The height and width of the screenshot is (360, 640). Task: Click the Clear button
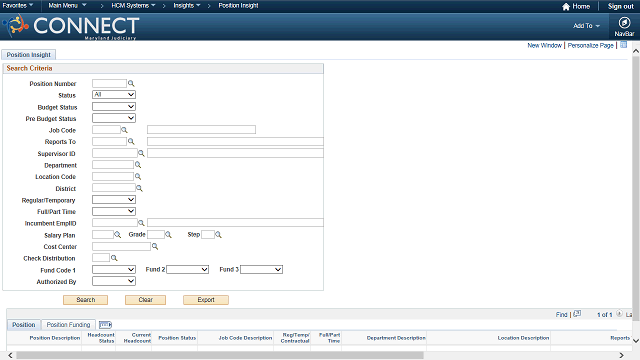click(x=145, y=300)
